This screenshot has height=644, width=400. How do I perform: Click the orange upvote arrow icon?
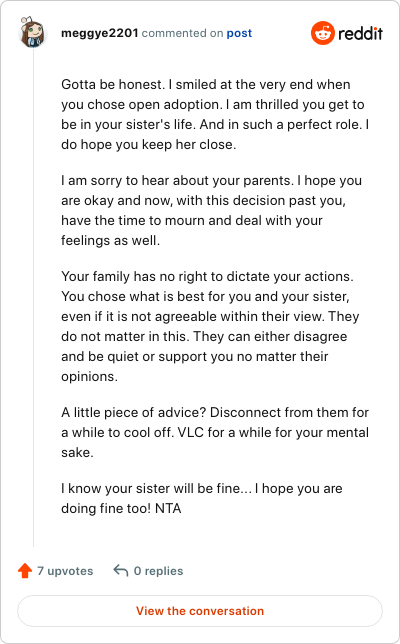click(x=25, y=570)
